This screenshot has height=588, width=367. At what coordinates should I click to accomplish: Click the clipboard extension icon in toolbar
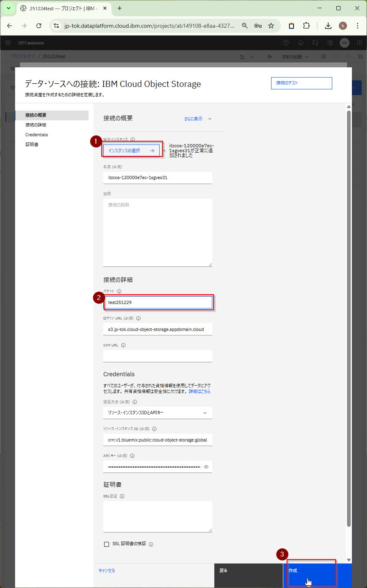pyautogui.click(x=291, y=26)
